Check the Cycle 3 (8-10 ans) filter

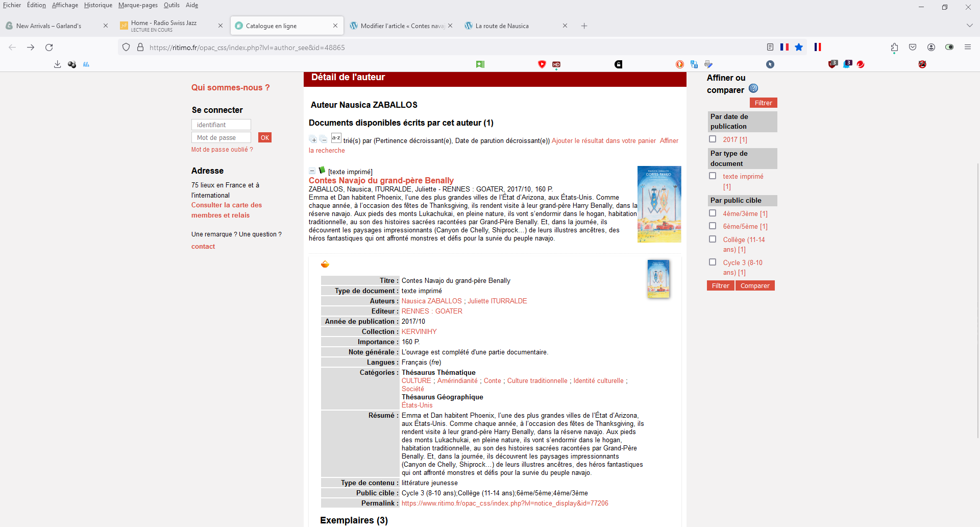[x=713, y=262]
